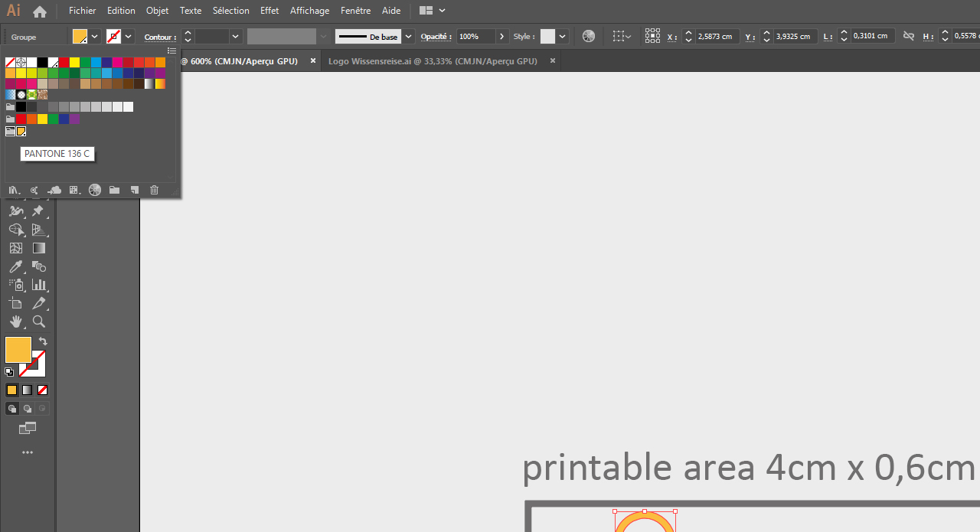Open the stroke color dropdown in control bar
This screenshot has width=980, height=532.
click(x=129, y=36)
